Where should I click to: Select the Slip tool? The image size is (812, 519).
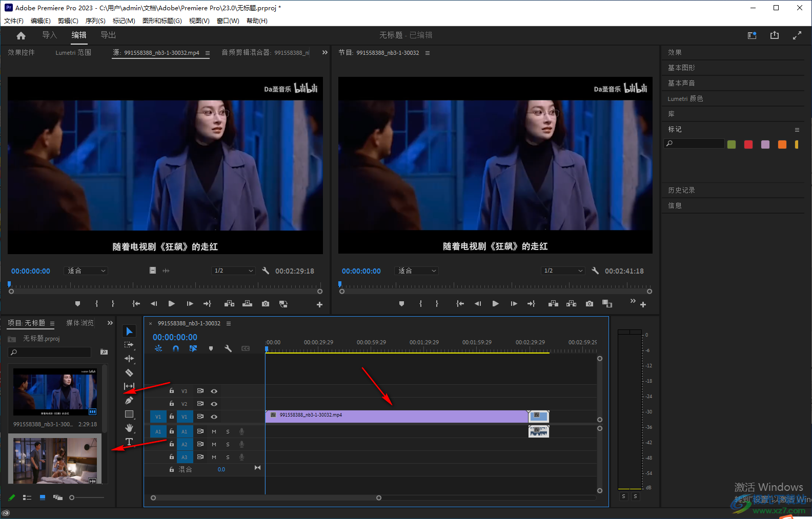point(129,386)
